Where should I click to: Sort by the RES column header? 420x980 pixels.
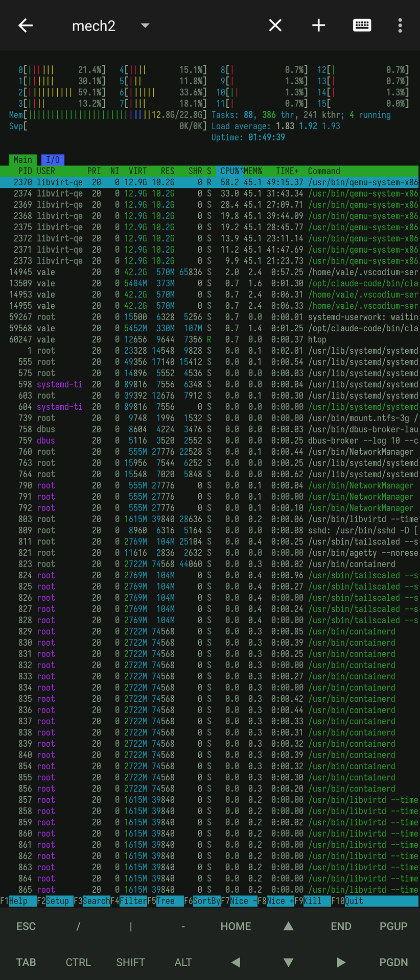(x=168, y=171)
